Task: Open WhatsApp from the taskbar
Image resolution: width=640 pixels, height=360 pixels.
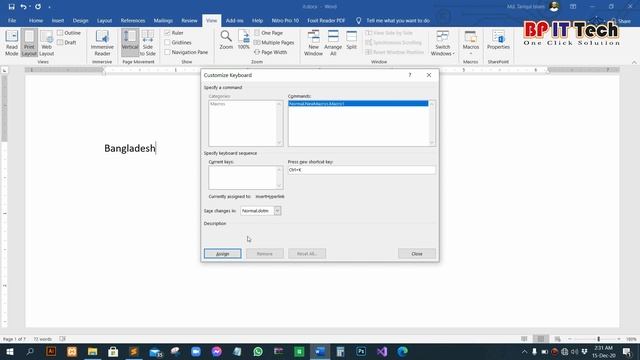Action: (x=258, y=351)
